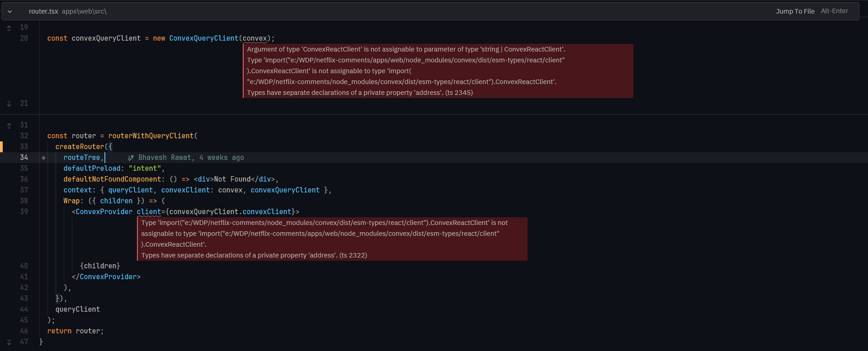This screenshot has height=351, width=868.
Task: Expand excerpt upward at line 31
Action: (x=9, y=126)
